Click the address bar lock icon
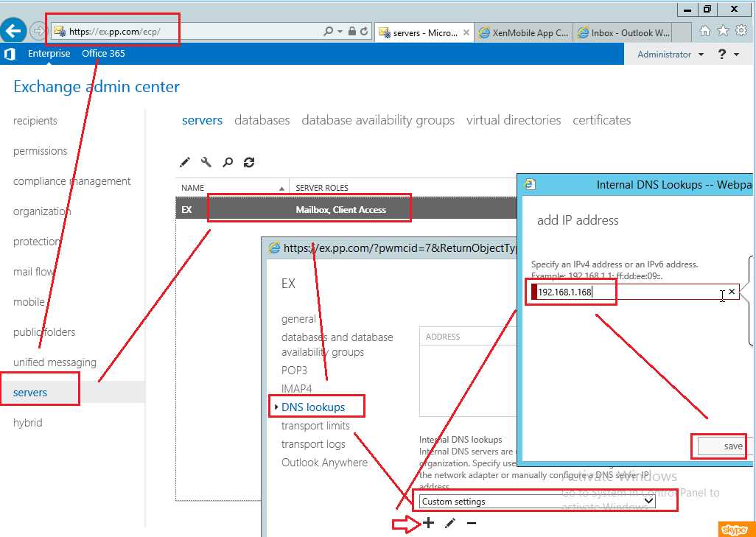The width and height of the screenshot is (756, 537). point(352,32)
